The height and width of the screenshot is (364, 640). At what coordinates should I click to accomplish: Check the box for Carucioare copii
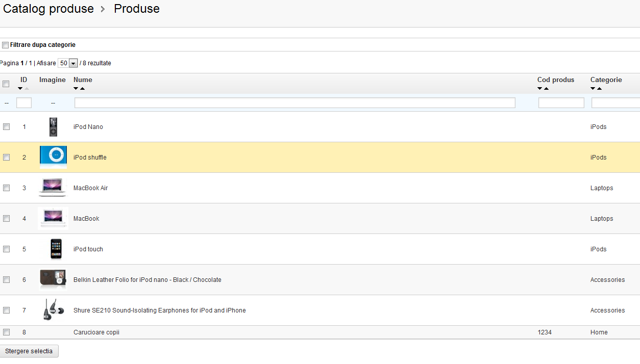7,332
